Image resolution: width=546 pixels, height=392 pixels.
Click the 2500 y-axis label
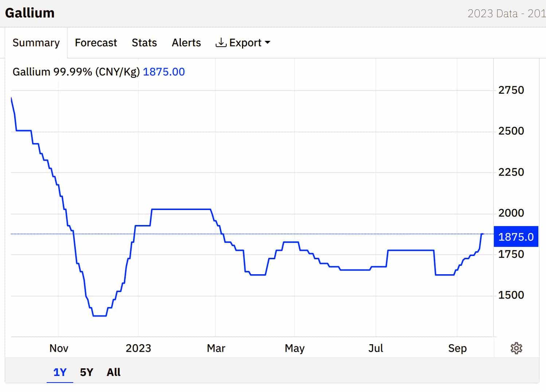(x=511, y=131)
